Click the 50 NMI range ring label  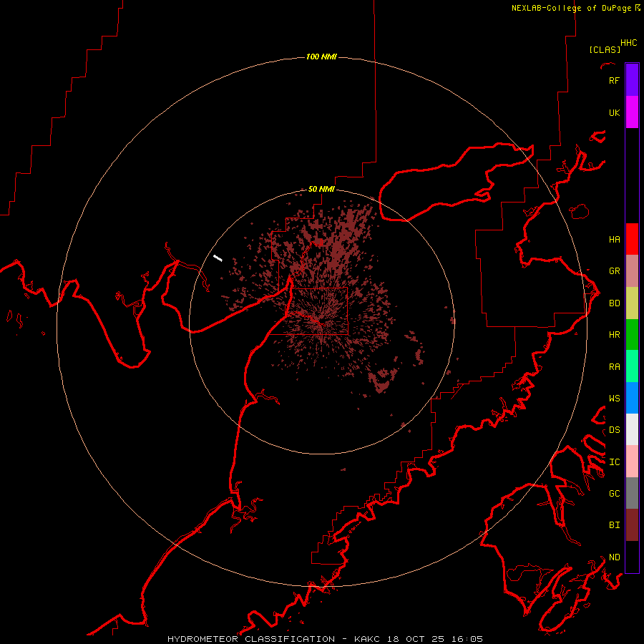point(321,189)
